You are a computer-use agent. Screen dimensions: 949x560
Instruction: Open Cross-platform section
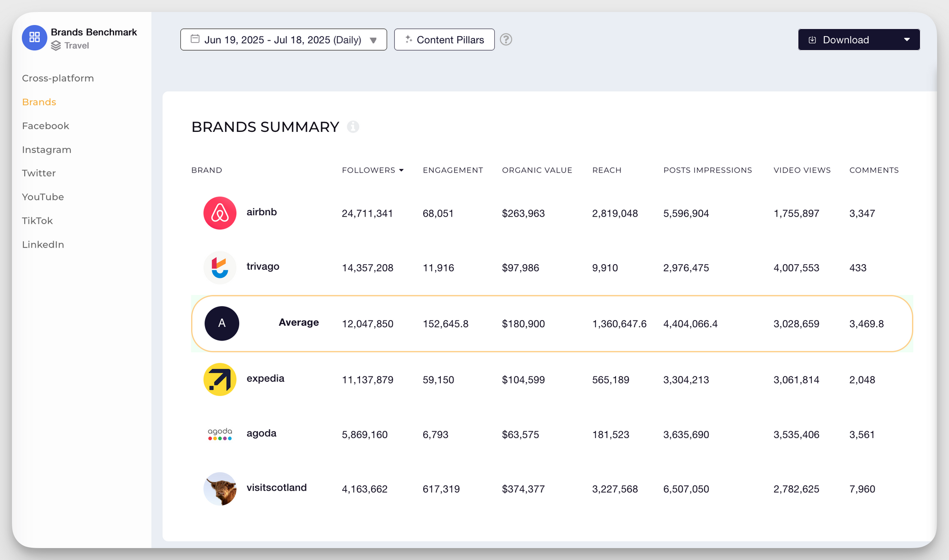tap(58, 78)
